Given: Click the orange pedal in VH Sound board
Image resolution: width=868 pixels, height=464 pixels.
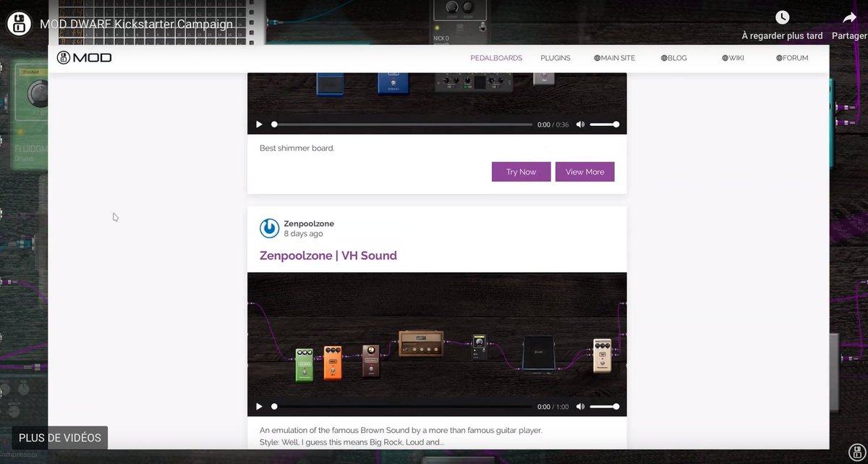Looking at the screenshot, I should click(x=333, y=362).
